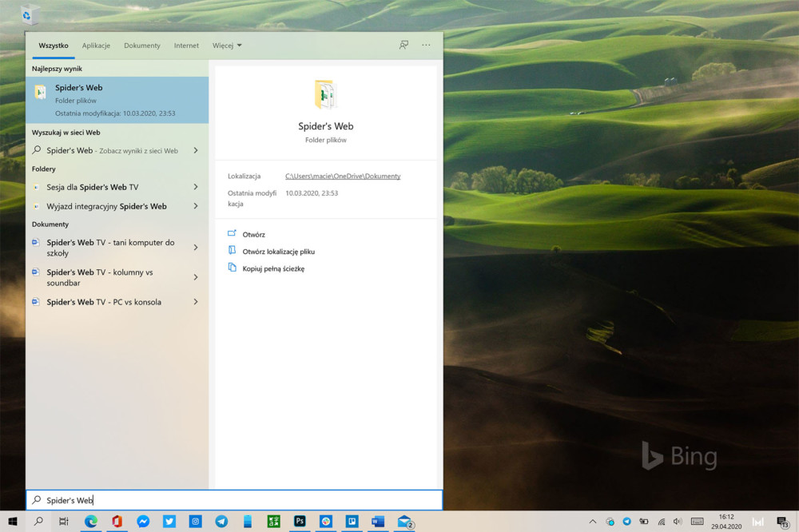Expand tani komputer do szkoły chevron
Viewport: 799px width, 532px height.
click(196, 247)
